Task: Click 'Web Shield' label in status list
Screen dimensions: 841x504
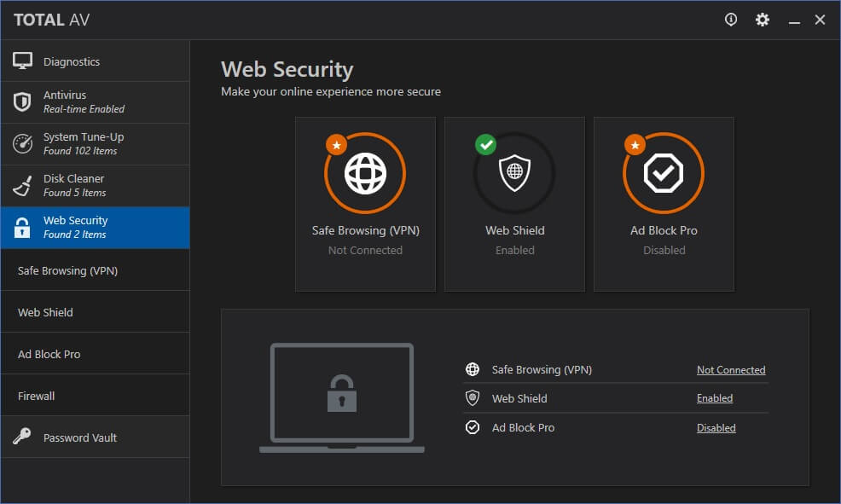Action: click(x=519, y=398)
